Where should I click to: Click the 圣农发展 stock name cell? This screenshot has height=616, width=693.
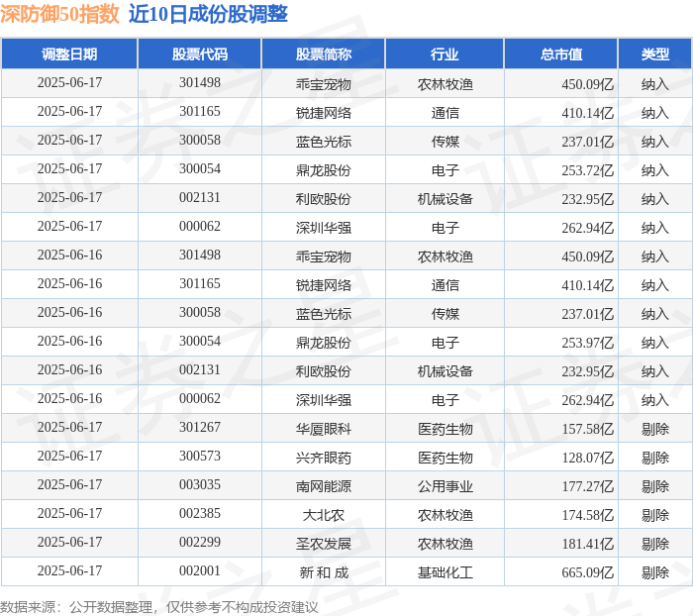pyautogui.click(x=324, y=544)
